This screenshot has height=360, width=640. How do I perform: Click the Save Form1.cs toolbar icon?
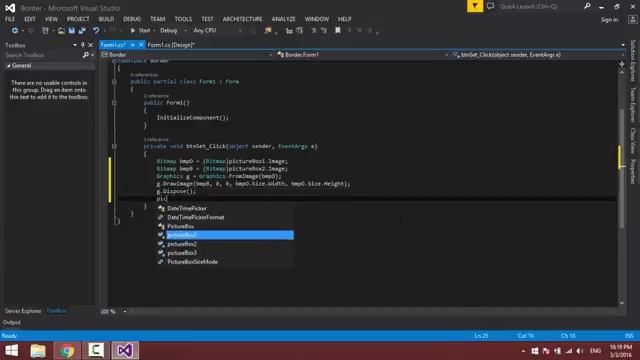(x=72, y=31)
